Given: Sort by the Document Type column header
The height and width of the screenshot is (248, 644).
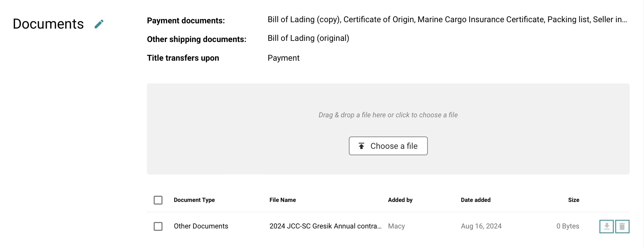Looking at the screenshot, I should [x=194, y=200].
